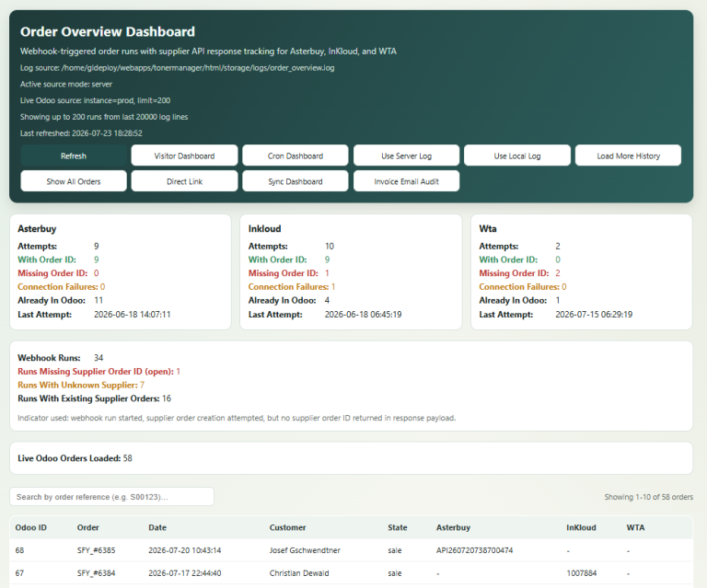Switch to Use Server Log
This screenshot has width=707, height=588.
point(406,156)
